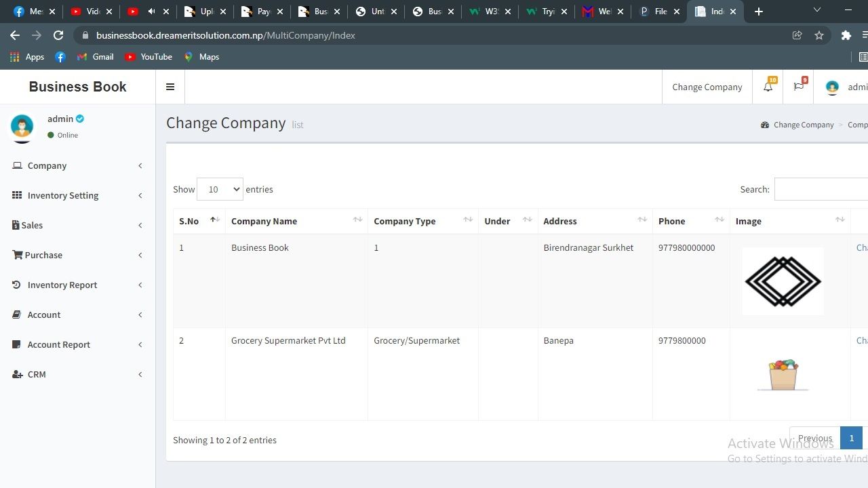Bookmark page with star icon

819,35
